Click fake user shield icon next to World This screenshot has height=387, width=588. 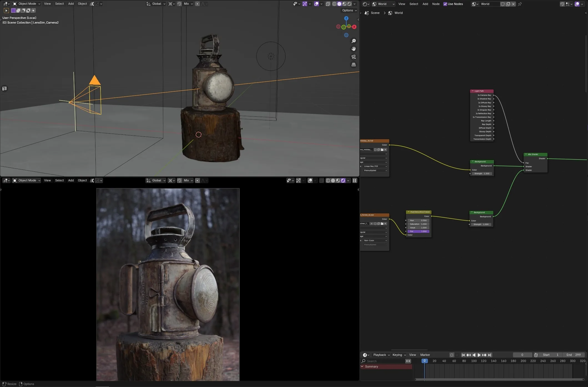click(503, 4)
